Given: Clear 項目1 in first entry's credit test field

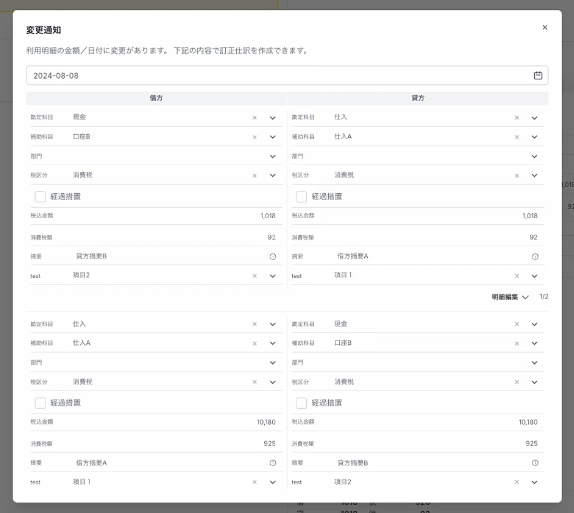Looking at the screenshot, I should (x=517, y=276).
